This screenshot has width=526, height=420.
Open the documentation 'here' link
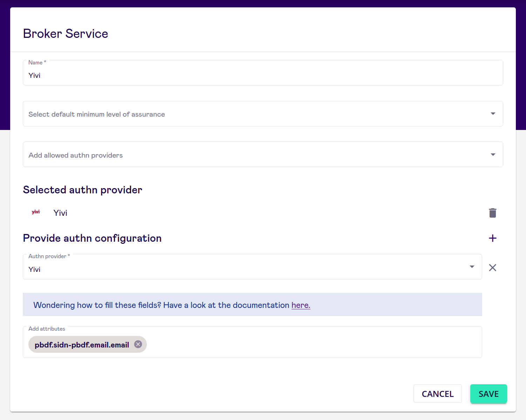301,305
